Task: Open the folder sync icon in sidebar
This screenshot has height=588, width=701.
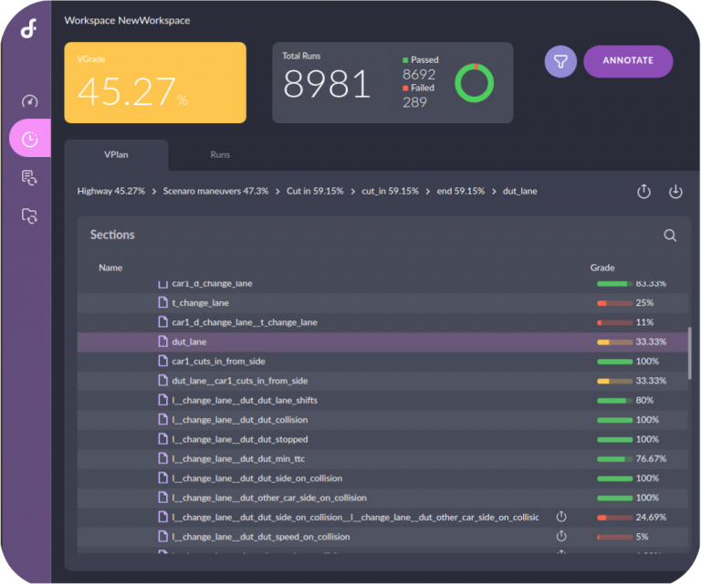Action: pos(30,215)
